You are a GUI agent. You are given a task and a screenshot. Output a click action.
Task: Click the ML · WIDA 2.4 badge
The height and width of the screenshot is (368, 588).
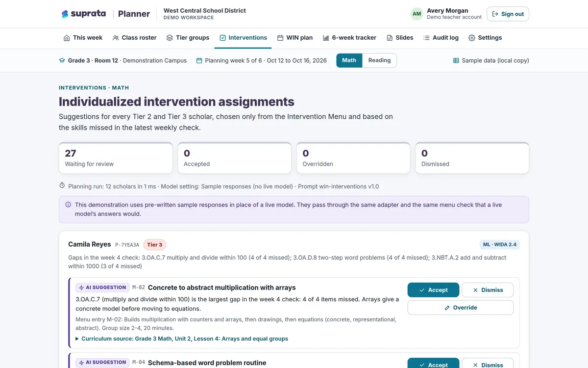499,244
